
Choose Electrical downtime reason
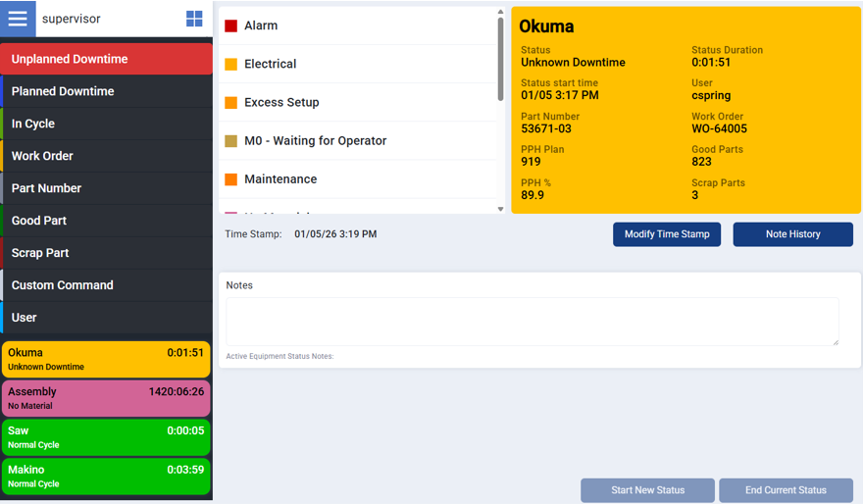[358, 64]
